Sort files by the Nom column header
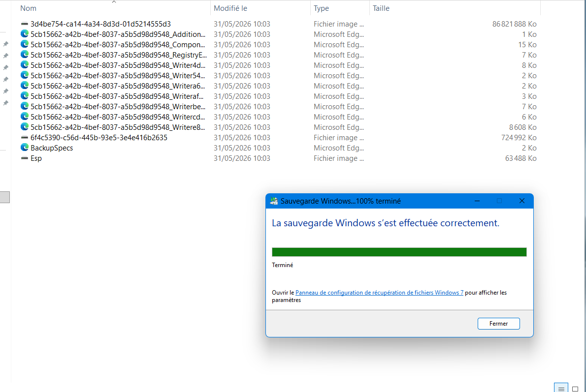The height and width of the screenshot is (392, 586). point(29,8)
